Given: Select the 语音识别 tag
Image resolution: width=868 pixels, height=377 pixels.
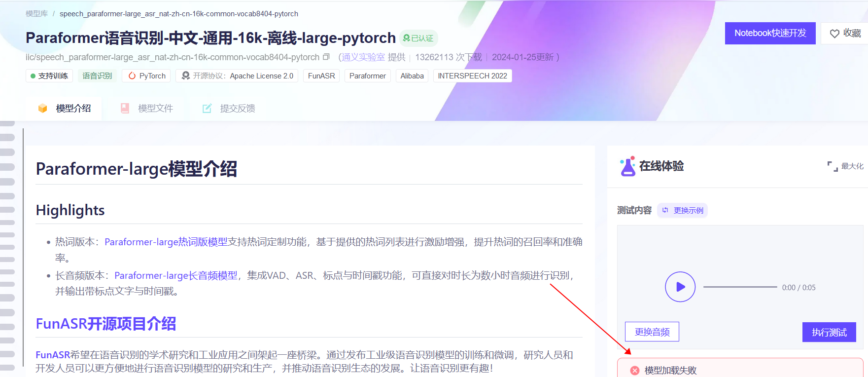Looking at the screenshot, I should click(x=97, y=75).
